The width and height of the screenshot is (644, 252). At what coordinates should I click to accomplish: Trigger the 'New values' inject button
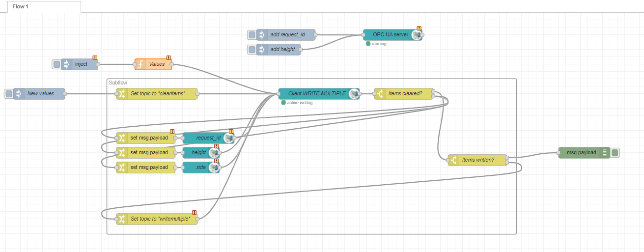pyautogui.click(x=8, y=94)
